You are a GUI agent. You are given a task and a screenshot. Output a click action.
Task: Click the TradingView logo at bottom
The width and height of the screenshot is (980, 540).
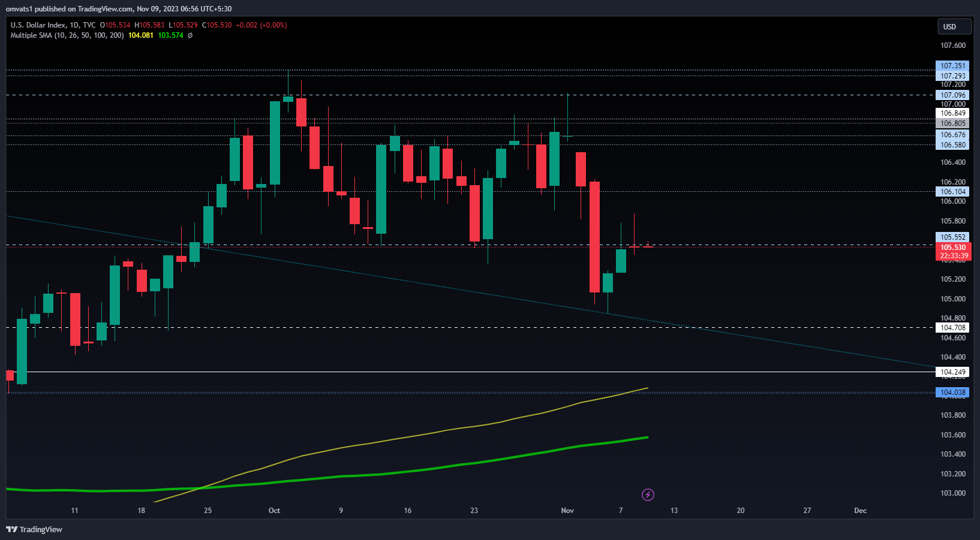click(34, 529)
